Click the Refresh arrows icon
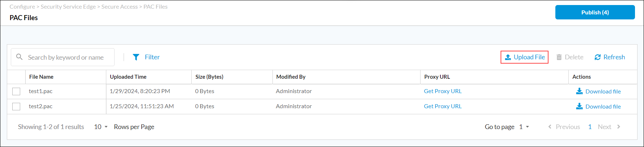This screenshot has height=147, width=644. [598, 57]
